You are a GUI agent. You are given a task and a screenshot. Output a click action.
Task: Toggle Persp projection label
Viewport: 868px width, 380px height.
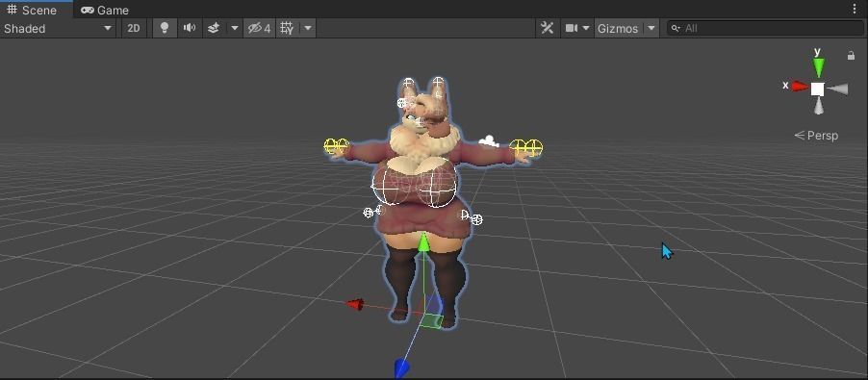point(816,135)
